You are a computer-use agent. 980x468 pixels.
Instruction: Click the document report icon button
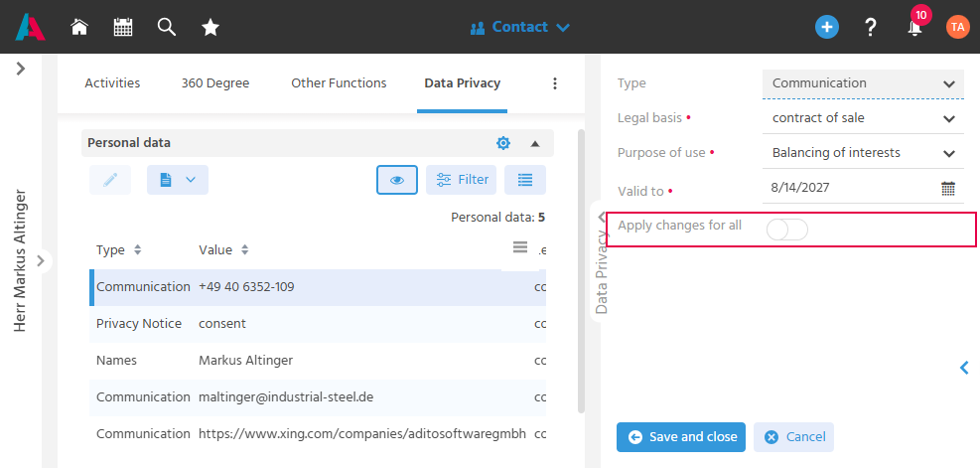point(178,180)
